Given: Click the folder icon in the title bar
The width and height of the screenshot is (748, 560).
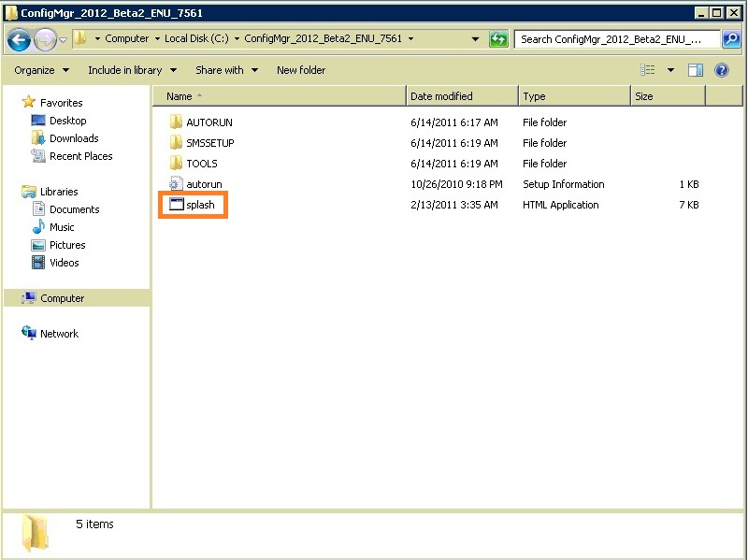Looking at the screenshot, I should click(x=10, y=13).
